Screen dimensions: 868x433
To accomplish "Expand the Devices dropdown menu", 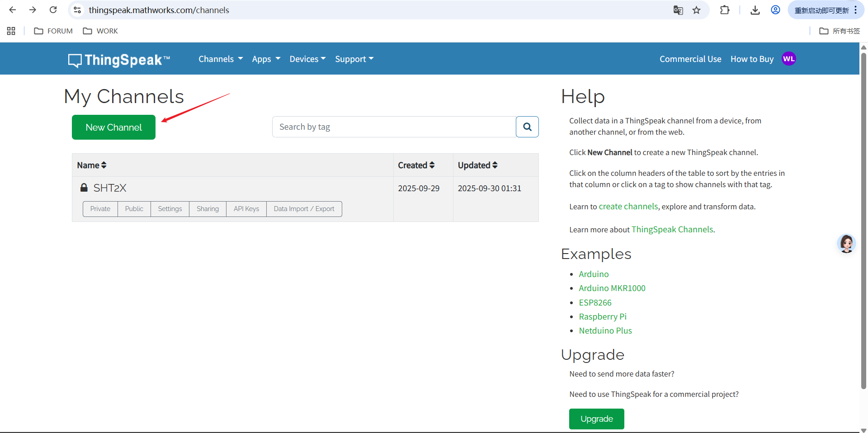I will 307,59.
